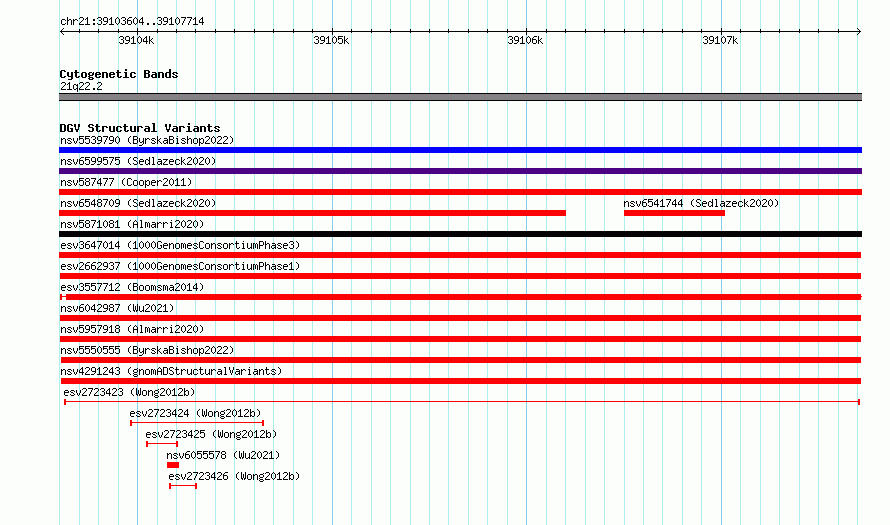
Task: Select esv3647014 (1000GenomesConsortiumPhase3) label
Action: click(180, 245)
